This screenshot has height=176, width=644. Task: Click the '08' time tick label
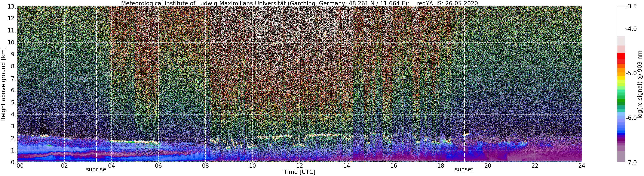pyautogui.click(x=205, y=166)
